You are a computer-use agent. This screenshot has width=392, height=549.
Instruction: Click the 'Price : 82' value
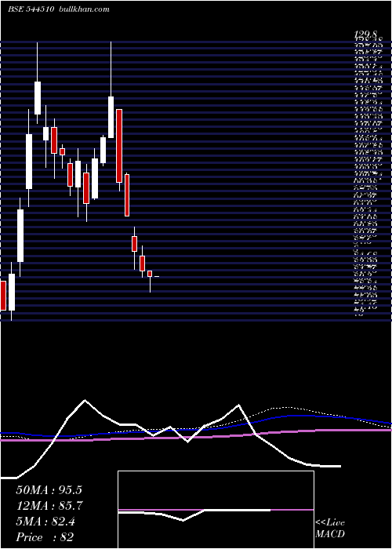45,537
